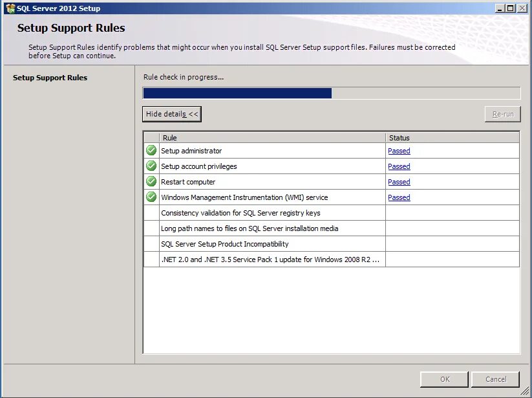Cancel the SQL Server setup
Viewport: 532px width, 398px height.
(x=495, y=379)
